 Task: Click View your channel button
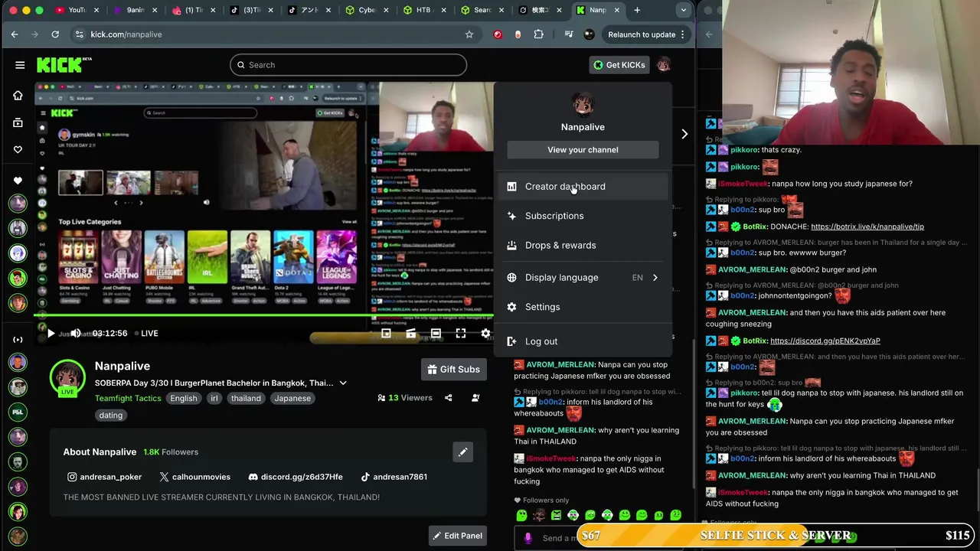pos(583,150)
